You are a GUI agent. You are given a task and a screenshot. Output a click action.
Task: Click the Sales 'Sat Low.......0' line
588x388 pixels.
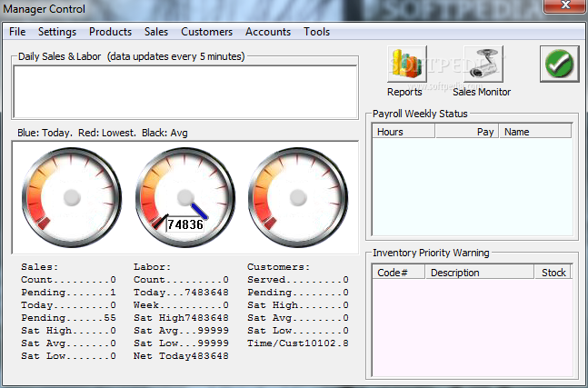point(69,356)
